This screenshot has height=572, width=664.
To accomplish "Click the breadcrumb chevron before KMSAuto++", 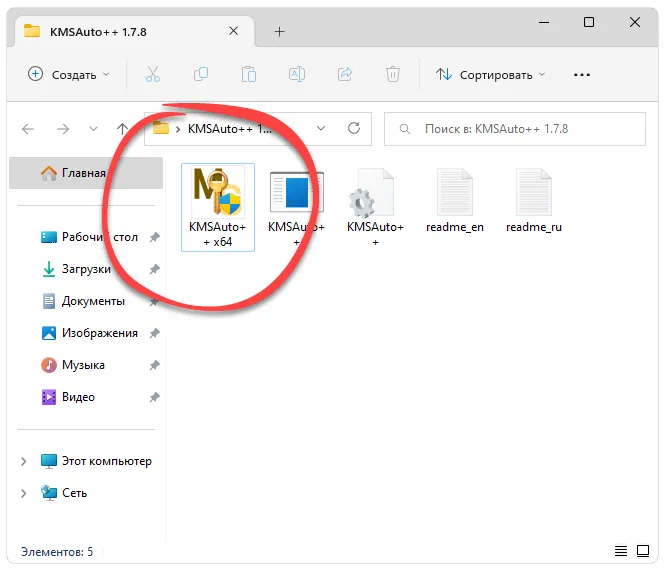I will [178, 129].
